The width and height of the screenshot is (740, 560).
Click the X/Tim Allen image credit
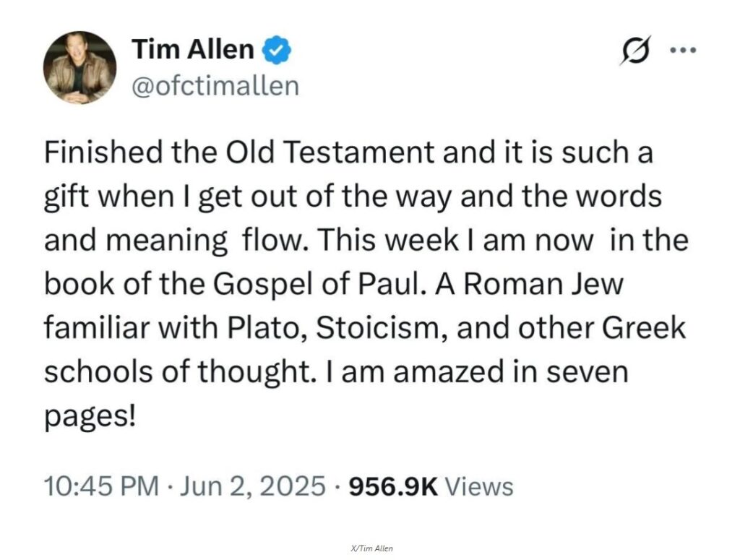point(370,548)
